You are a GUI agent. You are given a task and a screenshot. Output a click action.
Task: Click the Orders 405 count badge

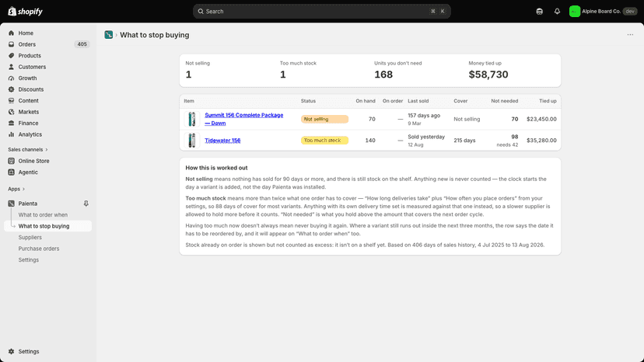(x=82, y=44)
